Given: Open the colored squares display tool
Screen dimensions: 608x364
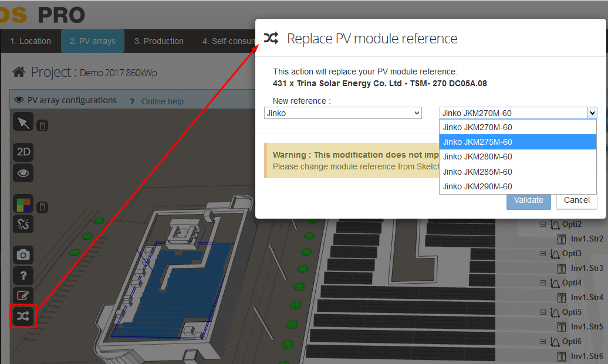Looking at the screenshot, I should click(23, 203).
